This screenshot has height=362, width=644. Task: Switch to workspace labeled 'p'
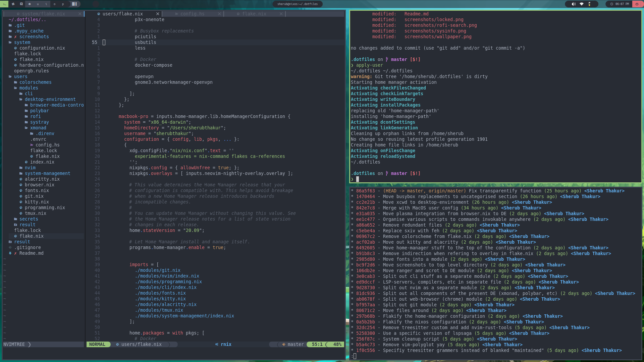coord(63,4)
